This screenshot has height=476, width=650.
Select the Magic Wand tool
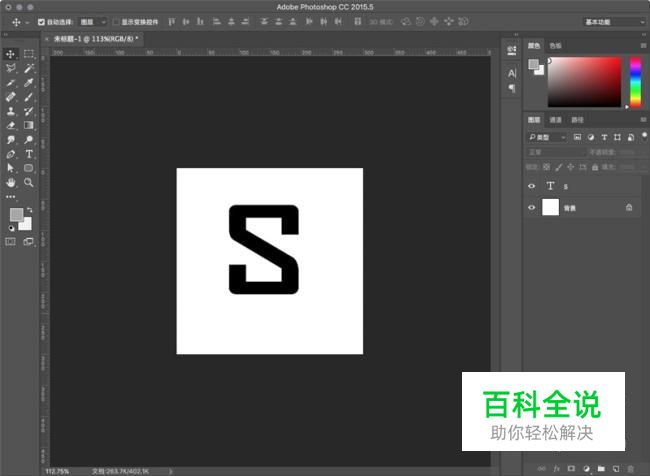pyautogui.click(x=29, y=68)
